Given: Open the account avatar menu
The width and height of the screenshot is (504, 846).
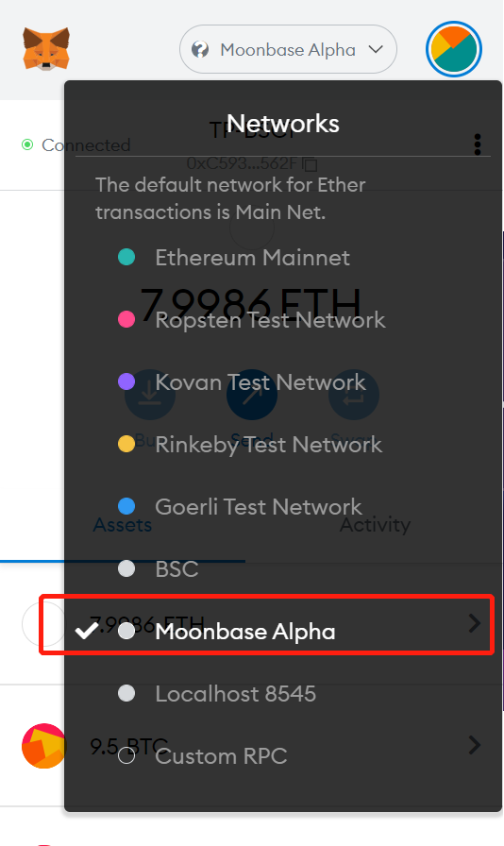Looking at the screenshot, I should (454, 49).
